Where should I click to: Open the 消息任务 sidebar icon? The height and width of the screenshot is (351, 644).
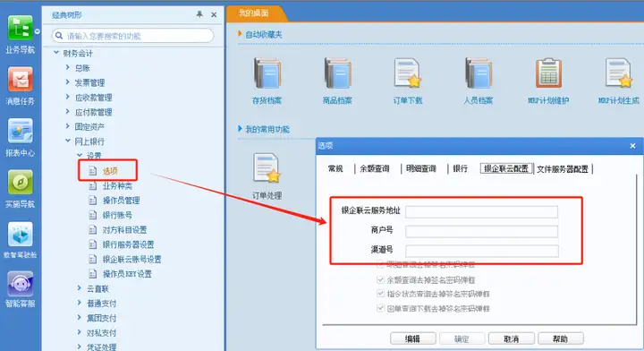point(20,80)
